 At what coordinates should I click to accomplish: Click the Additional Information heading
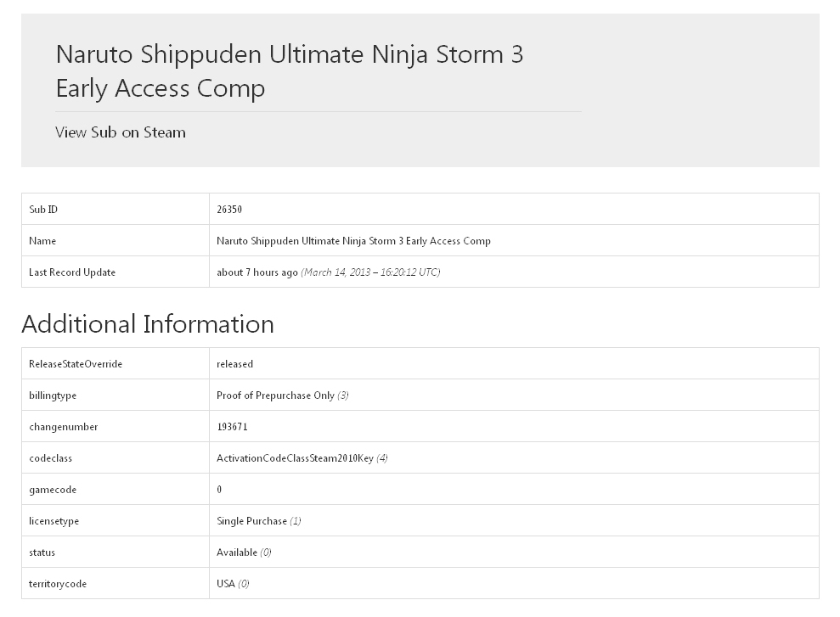pos(148,323)
